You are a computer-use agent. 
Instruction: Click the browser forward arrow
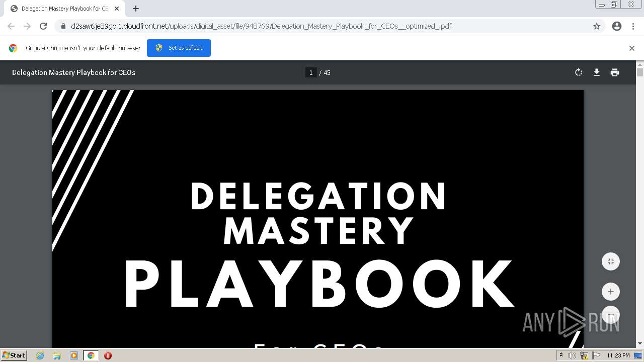click(27, 26)
